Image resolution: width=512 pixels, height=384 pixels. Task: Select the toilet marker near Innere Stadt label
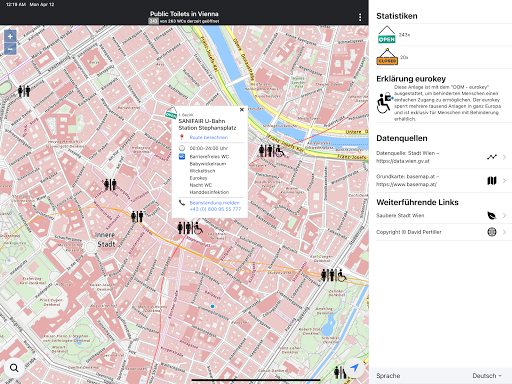(x=137, y=216)
